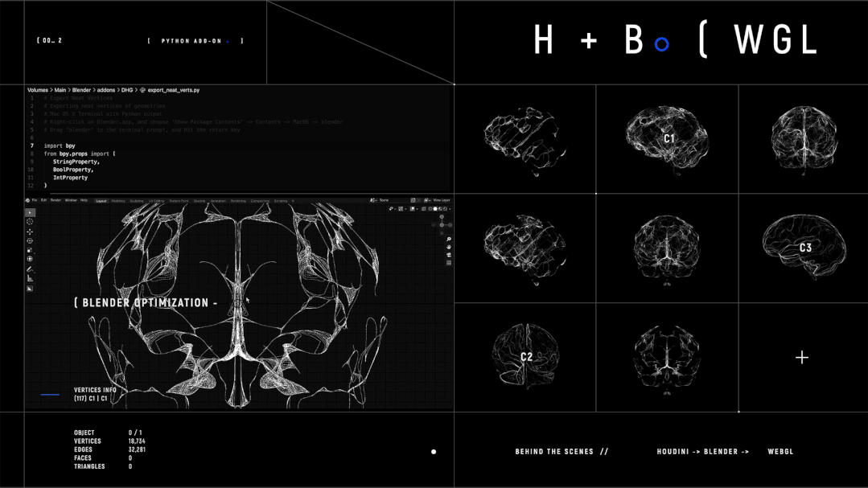Click the DHG folder in breadcrumb path
This screenshot has width=868, height=488.
[x=127, y=90]
